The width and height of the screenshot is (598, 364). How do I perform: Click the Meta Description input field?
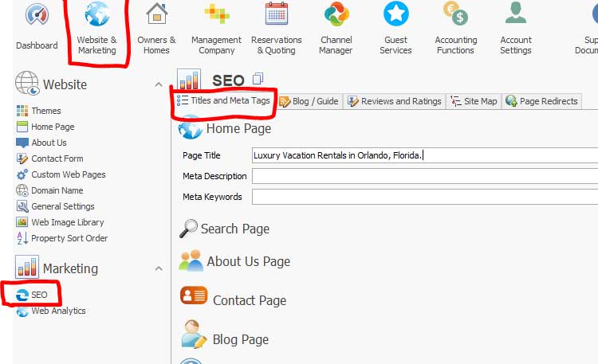point(424,176)
